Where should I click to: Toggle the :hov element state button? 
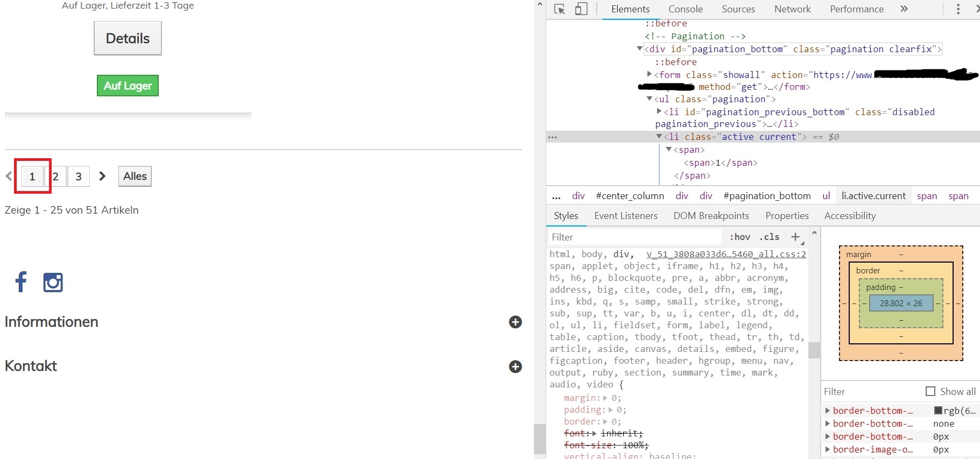(740, 237)
